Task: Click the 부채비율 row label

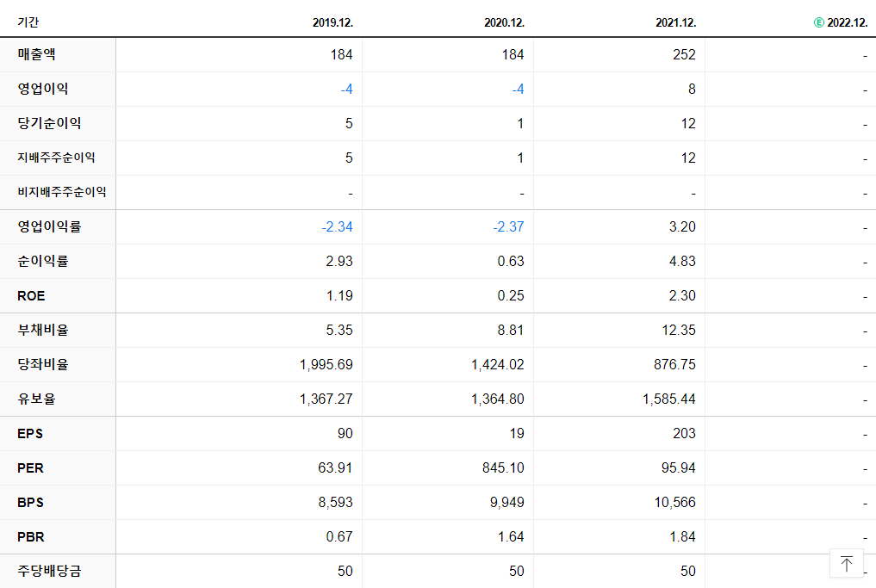Action: (43, 330)
